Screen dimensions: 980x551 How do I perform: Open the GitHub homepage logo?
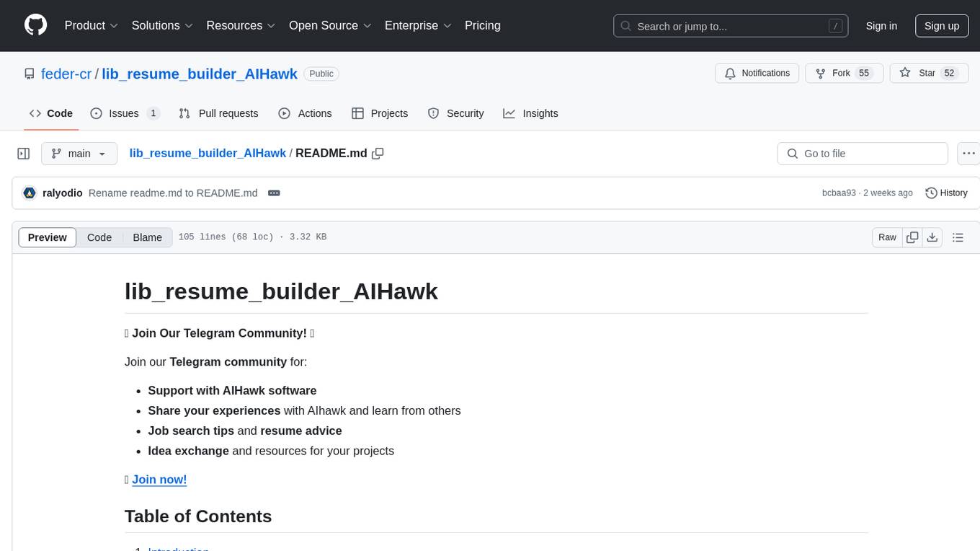(35, 25)
